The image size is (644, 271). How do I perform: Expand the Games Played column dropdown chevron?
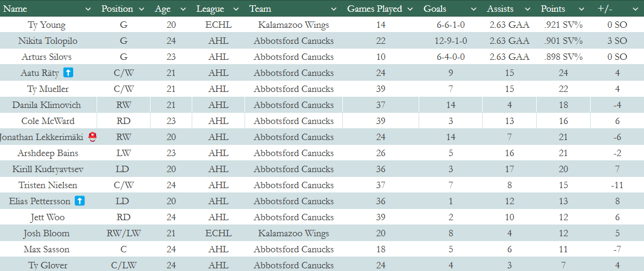click(410, 9)
